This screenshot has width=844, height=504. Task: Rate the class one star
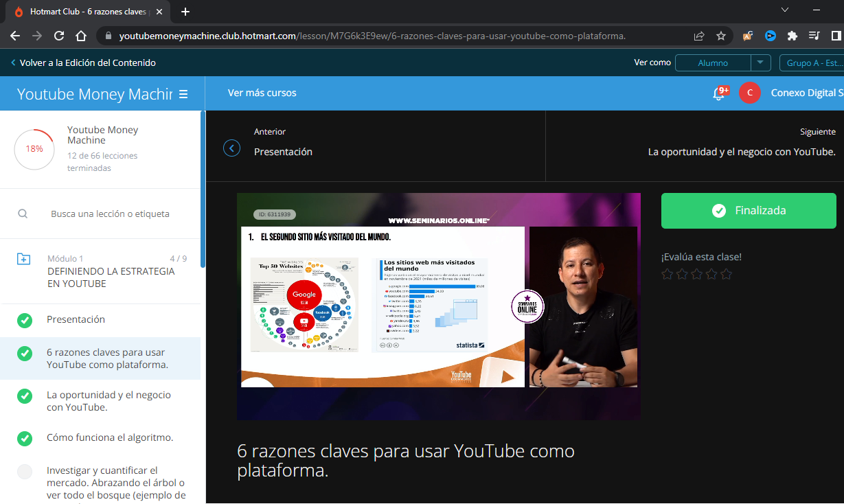pyautogui.click(x=667, y=275)
